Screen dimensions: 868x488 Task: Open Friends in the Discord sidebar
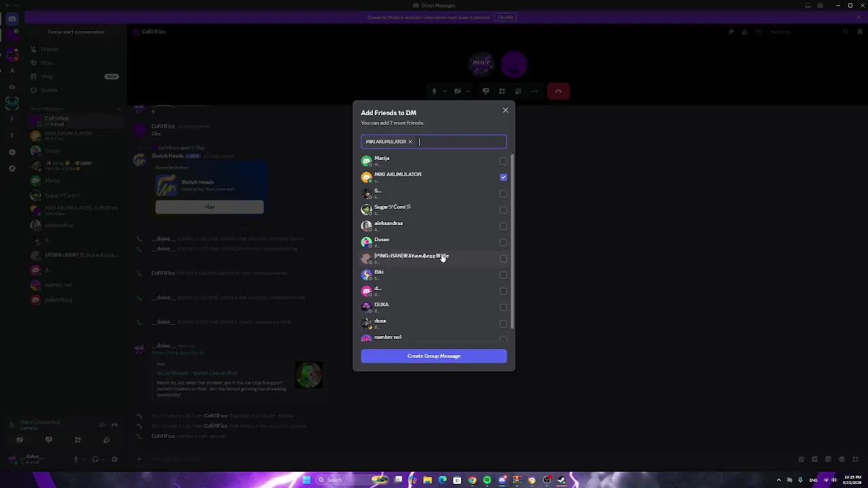[75, 49]
